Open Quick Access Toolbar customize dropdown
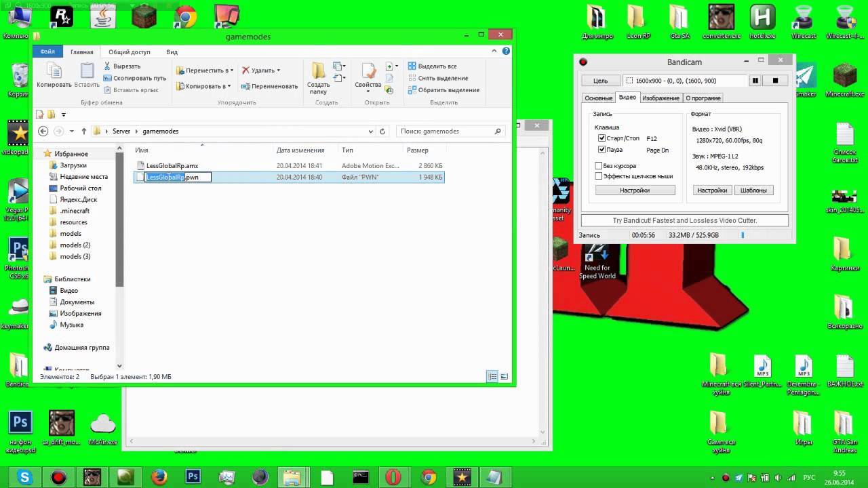Viewport: 868px width, 488px height. (x=64, y=115)
